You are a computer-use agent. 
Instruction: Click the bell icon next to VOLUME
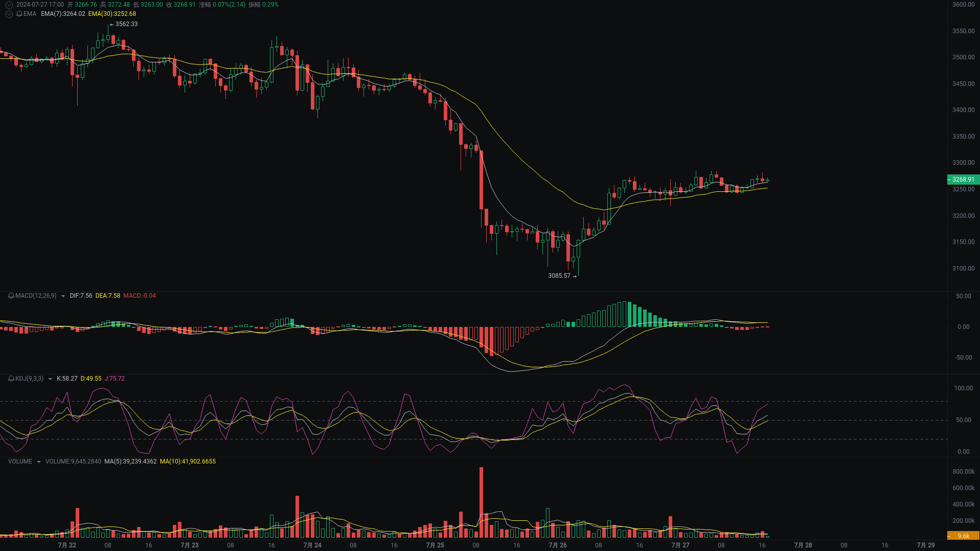coord(10,461)
